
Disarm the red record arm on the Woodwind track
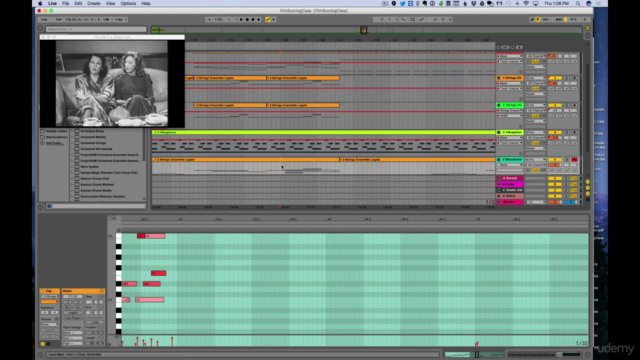coord(574,160)
